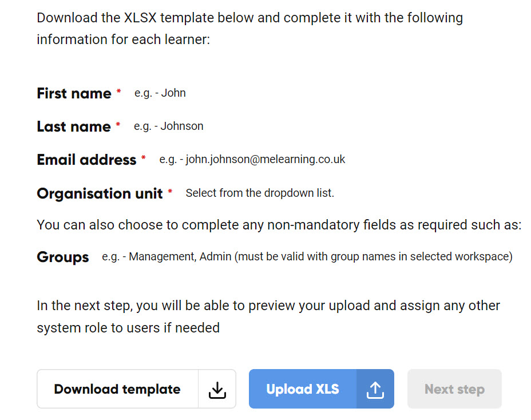Click the download arrow icon

[217, 390]
